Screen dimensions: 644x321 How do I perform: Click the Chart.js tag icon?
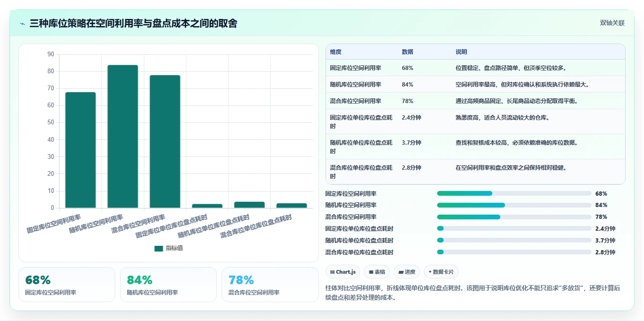(333, 272)
